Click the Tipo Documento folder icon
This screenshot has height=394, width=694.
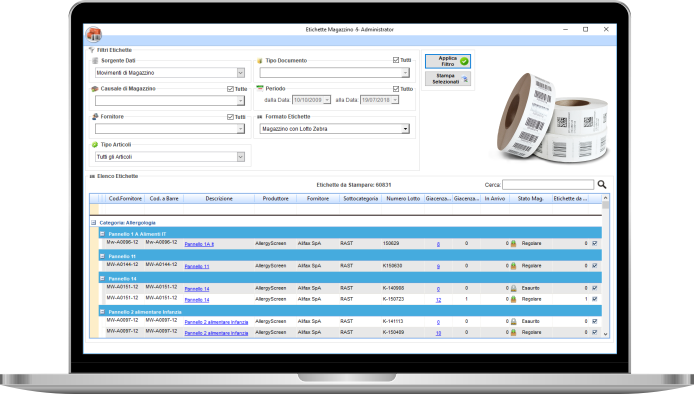point(260,61)
